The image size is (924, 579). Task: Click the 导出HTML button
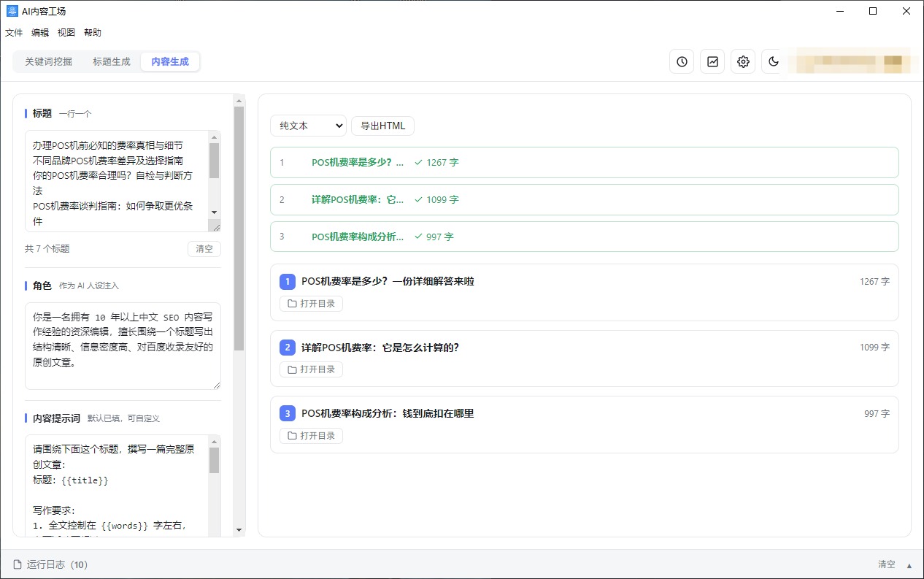pos(383,126)
